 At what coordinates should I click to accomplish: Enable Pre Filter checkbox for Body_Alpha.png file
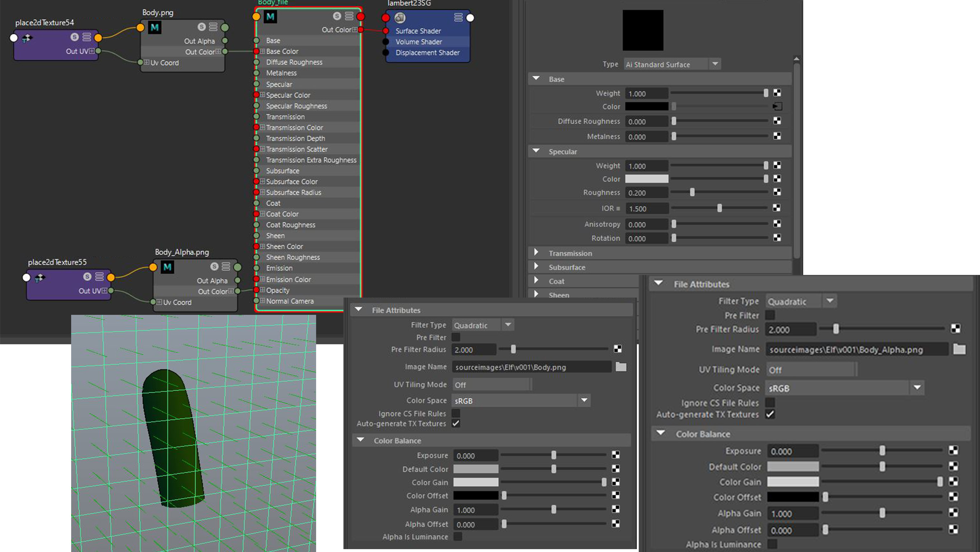[770, 315]
